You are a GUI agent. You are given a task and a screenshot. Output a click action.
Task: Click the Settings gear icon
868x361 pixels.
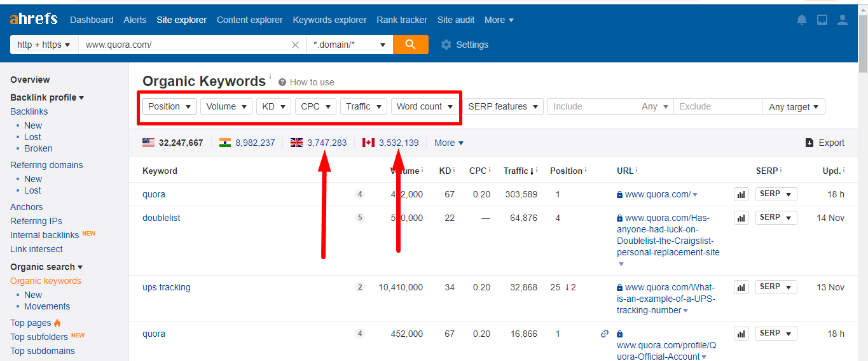[x=446, y=45]
